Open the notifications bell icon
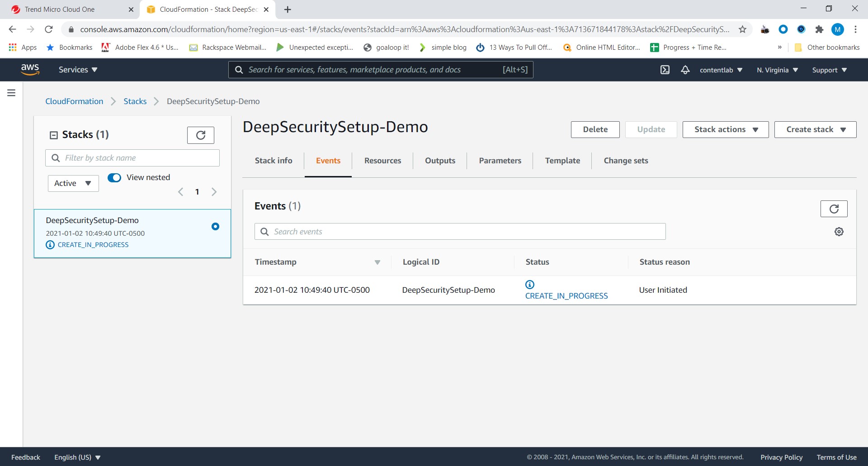The image size is (868, 466). (685, 70)
